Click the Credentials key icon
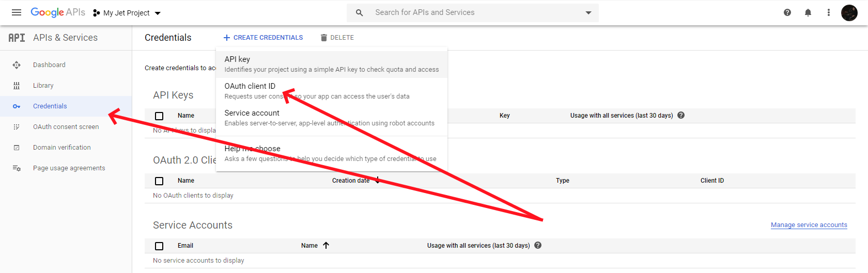 [x=17, y=106]
